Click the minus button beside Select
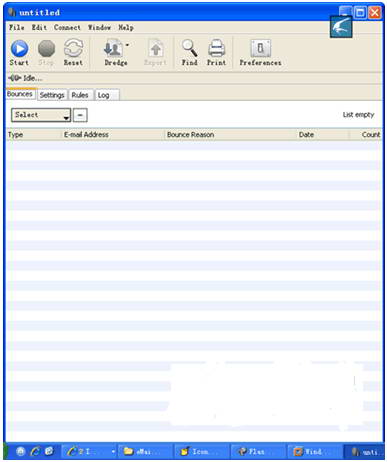This screenshot has height=462, width=387. (80, 115)
